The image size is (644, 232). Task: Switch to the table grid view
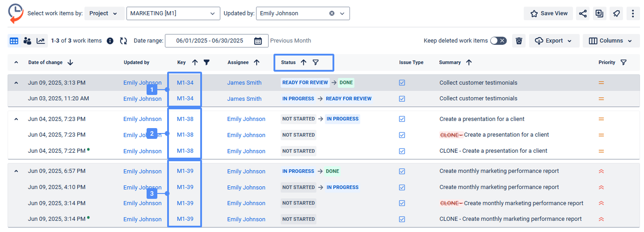(x=14, y=41)
